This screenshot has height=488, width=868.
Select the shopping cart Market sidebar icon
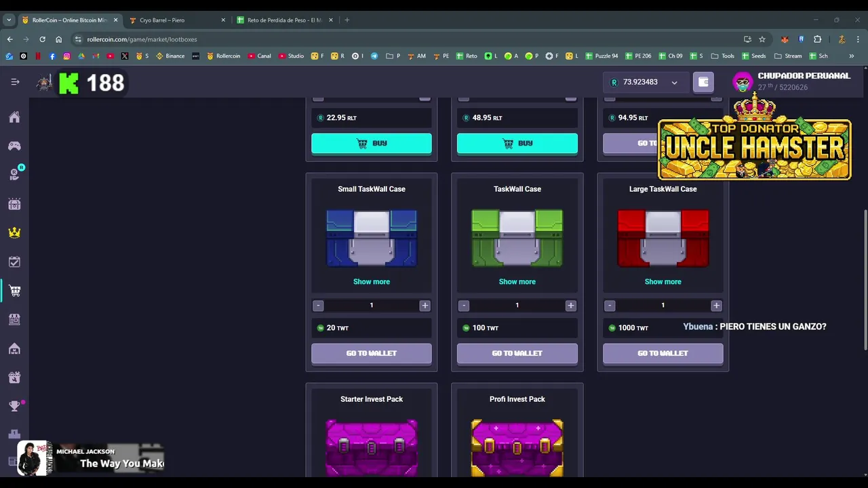coord(15,291)
